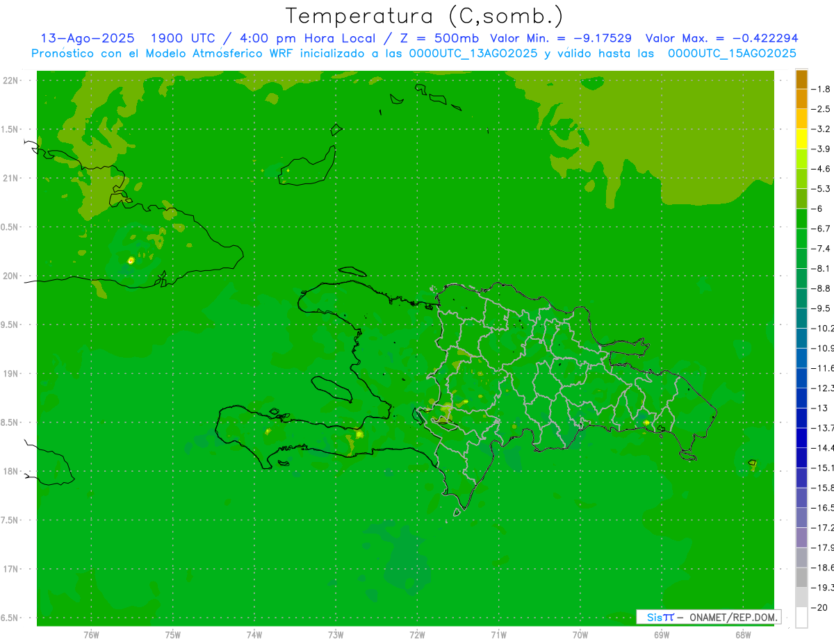Click the "17N" latitude axis label

point(12,570)
